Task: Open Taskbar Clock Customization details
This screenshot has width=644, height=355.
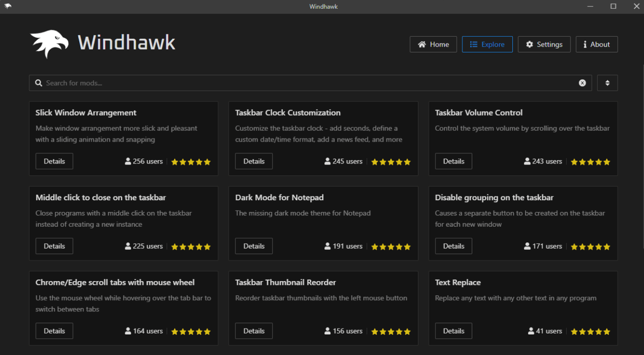Action: pos(254,161)
